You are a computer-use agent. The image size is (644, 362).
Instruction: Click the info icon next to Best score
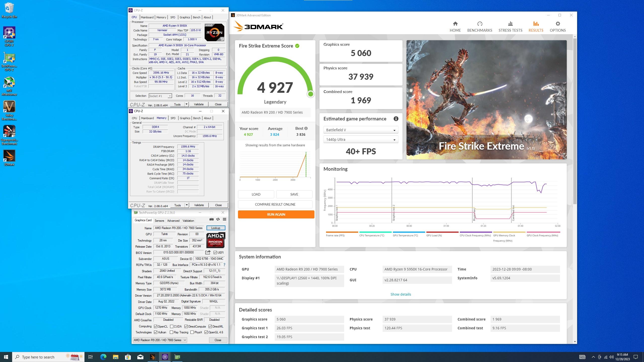[306, 128]
